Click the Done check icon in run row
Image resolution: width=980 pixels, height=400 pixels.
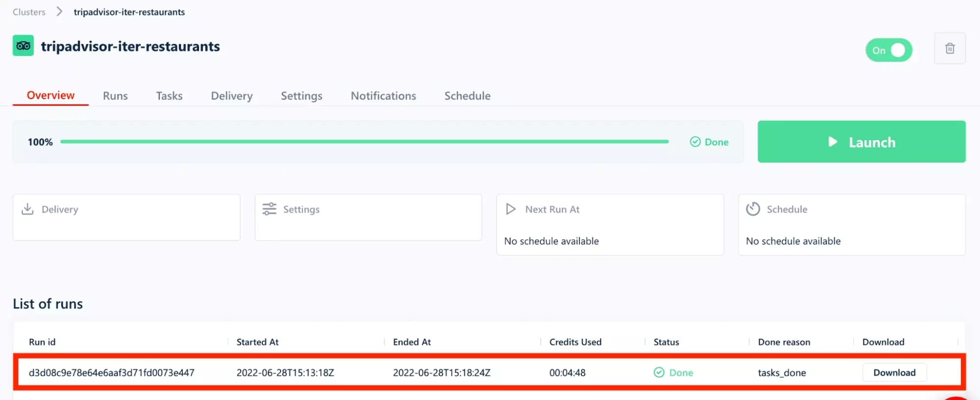(x=659, y=373)
